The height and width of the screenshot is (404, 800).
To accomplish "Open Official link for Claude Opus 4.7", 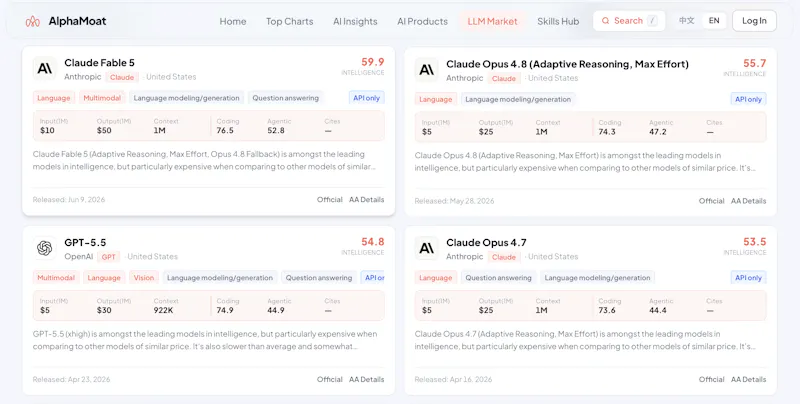I will click(x=712, y=380).
